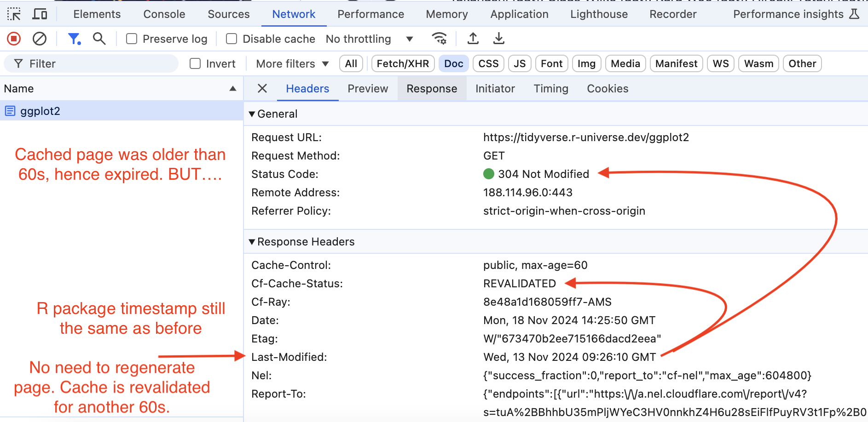The width and height of the screenshot is (868, 422).
Task: Open the Timing tab
Action: (x=550, y=89)
